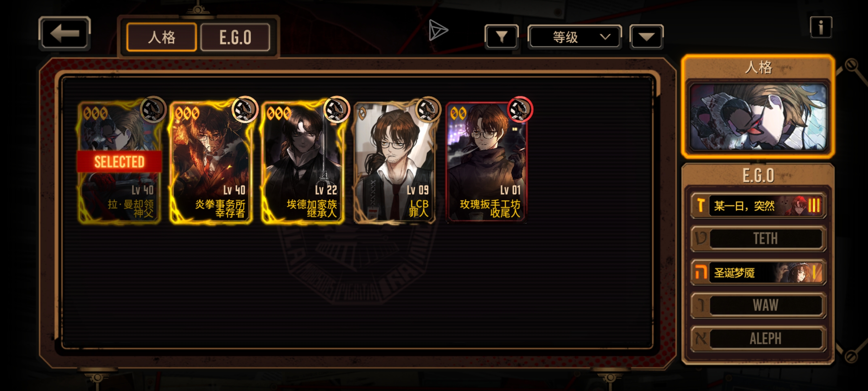This screenshot has width=868, height=391.
Task: Switch to the E.G.O tab
Action: (x=235, y=37)
